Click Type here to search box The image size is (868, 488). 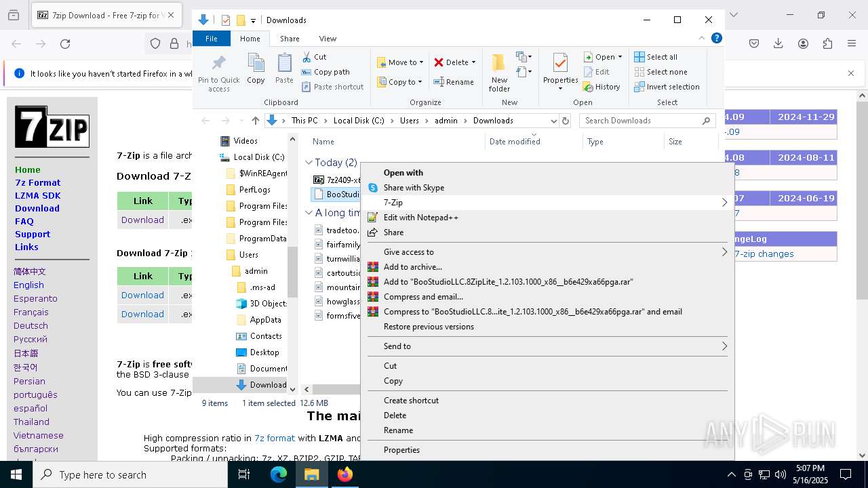[x=130, y=475]
